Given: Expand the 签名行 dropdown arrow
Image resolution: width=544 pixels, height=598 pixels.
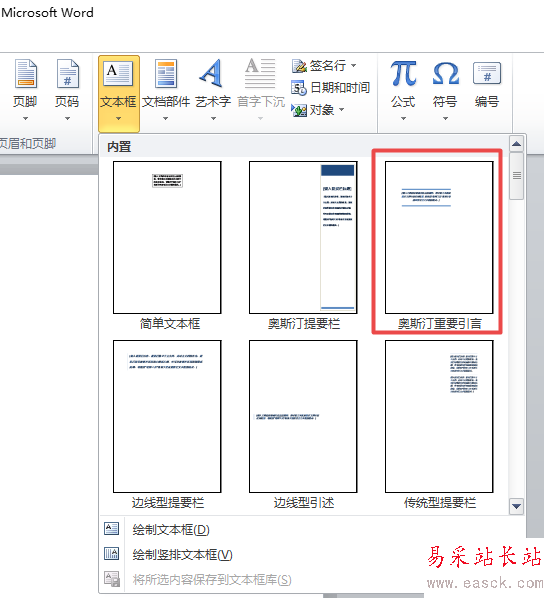Looking at the screenshot, I should click(354, 66).
